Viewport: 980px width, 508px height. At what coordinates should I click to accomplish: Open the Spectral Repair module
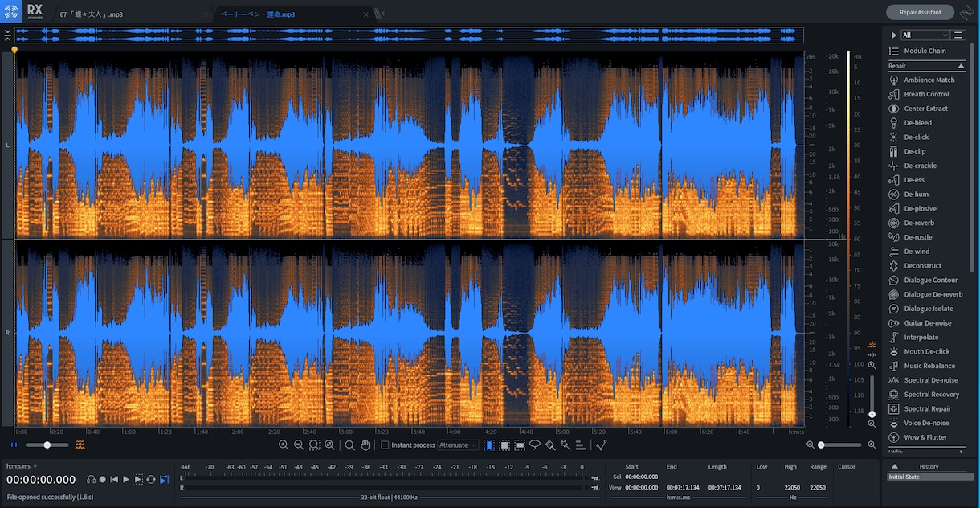[929, 409]
